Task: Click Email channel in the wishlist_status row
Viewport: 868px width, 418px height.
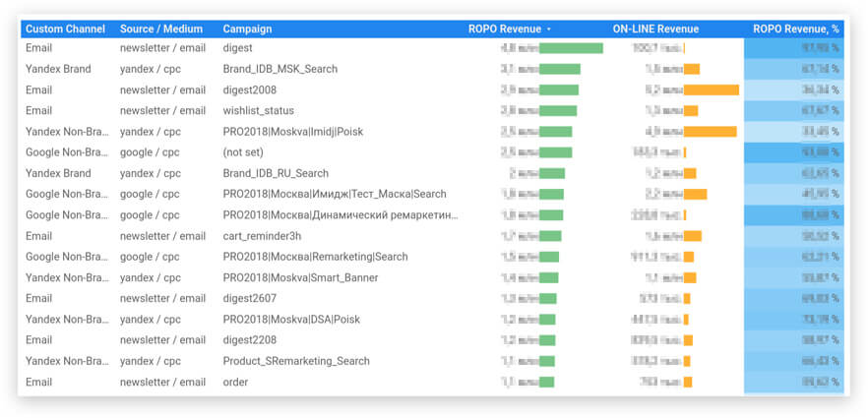Action: coord(38,110)
